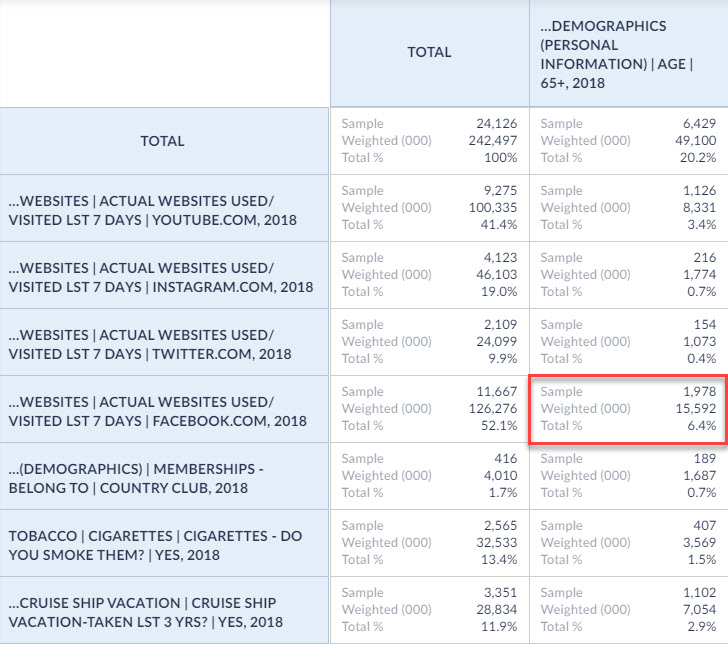Screen dimensions: 728x645
Task: Click Cigarettes total percent 13.4%
Action: [499, 559]
